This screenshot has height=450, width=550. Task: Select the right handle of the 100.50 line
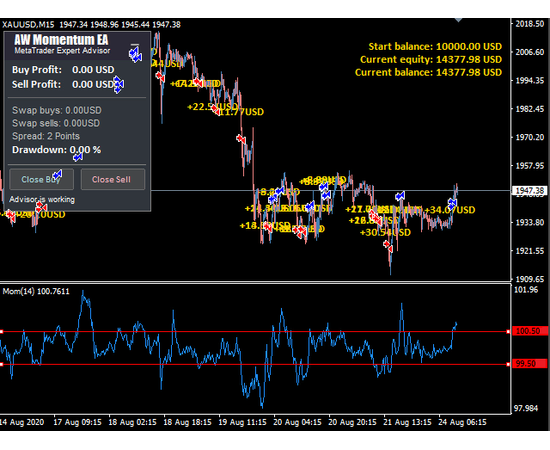[x=508, y=331]
